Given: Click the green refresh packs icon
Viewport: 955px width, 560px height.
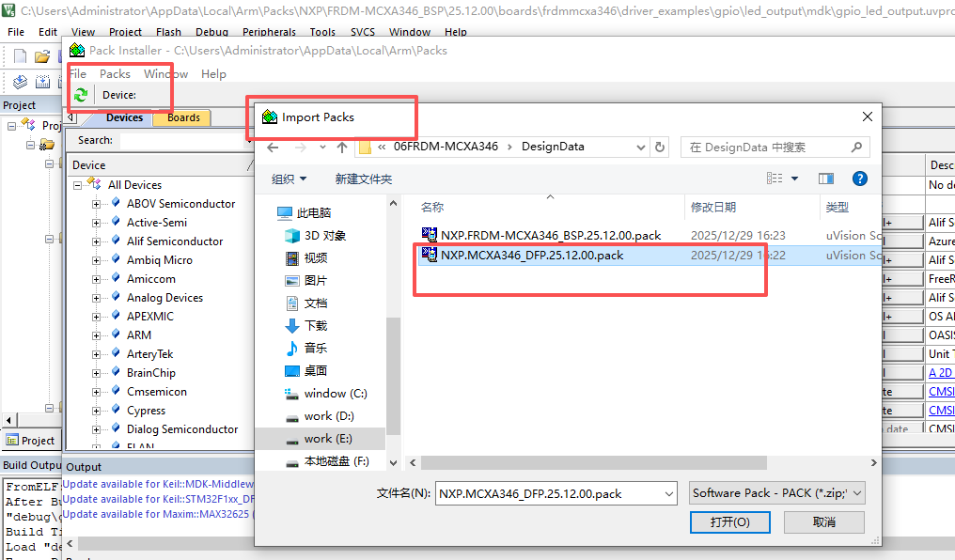Looking at the screenshot, I should point(81,95).
